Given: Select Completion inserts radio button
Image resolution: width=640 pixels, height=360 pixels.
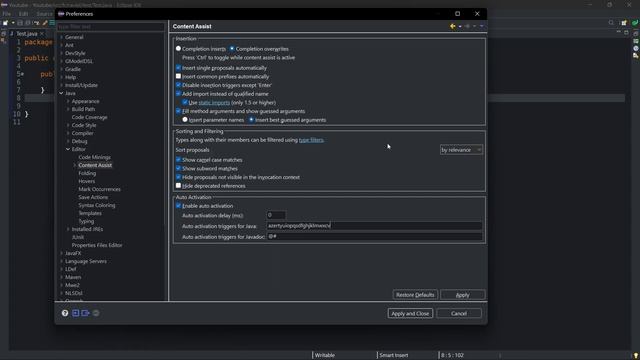Looking at the screenshot, I should pyautogui.click(x=178, y=49).
